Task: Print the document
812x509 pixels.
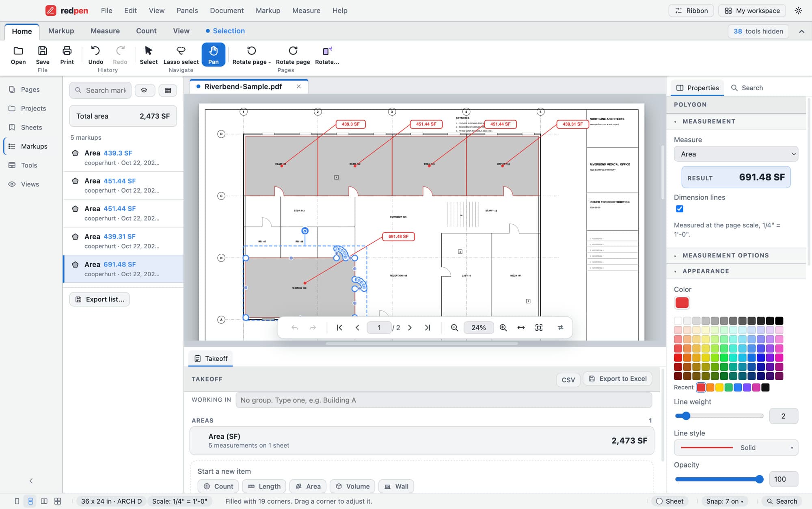Action: click(x=67, y=55)
